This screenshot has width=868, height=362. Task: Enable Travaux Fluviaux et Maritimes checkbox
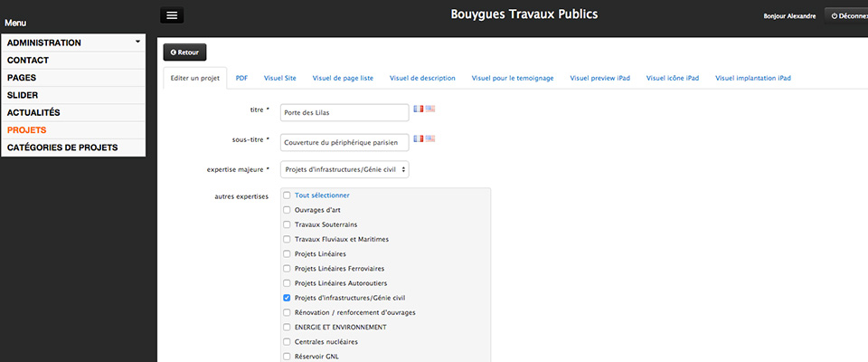287,239
